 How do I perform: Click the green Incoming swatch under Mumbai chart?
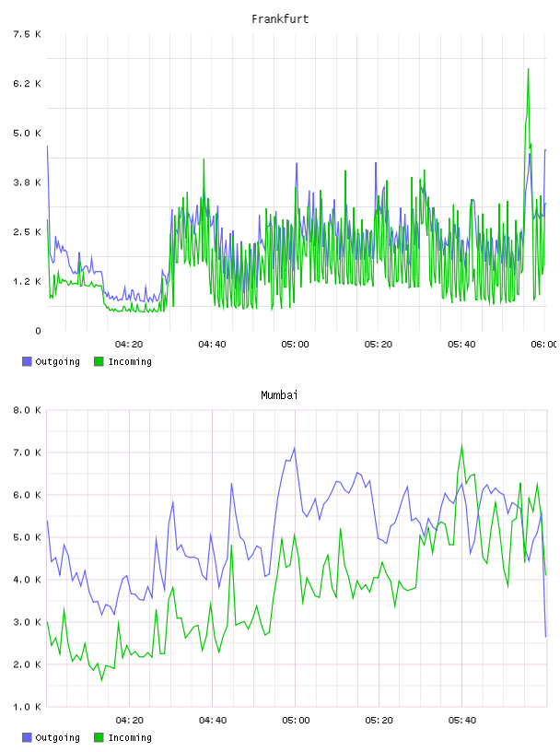pyautogui.click(x=99, y=737)
